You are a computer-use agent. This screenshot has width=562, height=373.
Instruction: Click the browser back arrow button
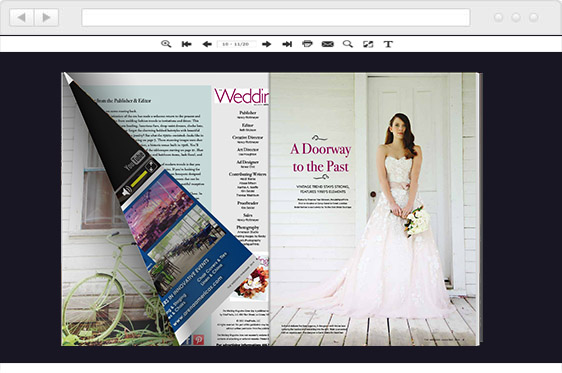[x=22, y=17]
